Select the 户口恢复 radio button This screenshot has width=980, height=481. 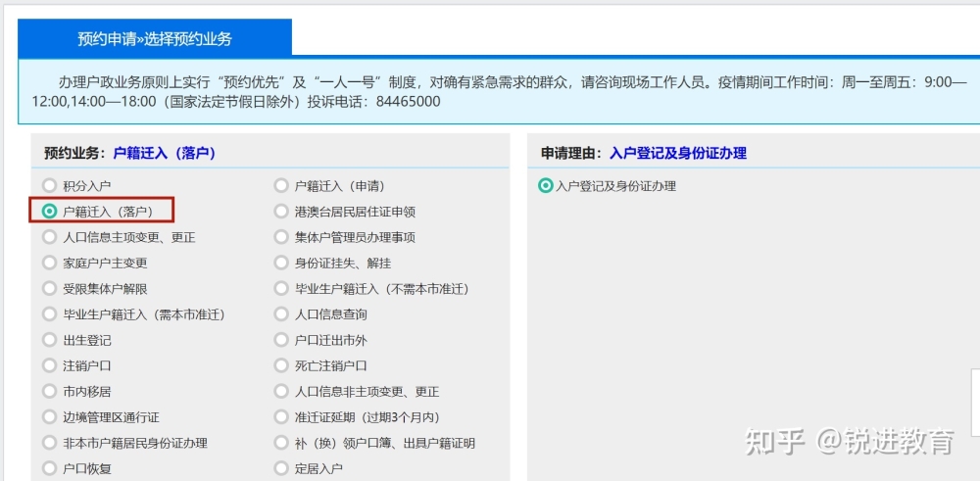[x=49, y=468]
